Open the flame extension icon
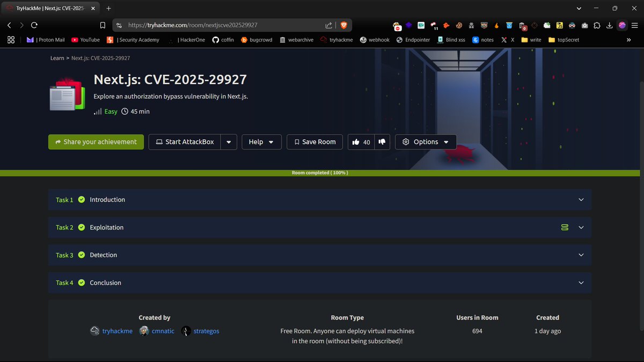The height and width of the screenshot is (362, 644). pos(497,25)
